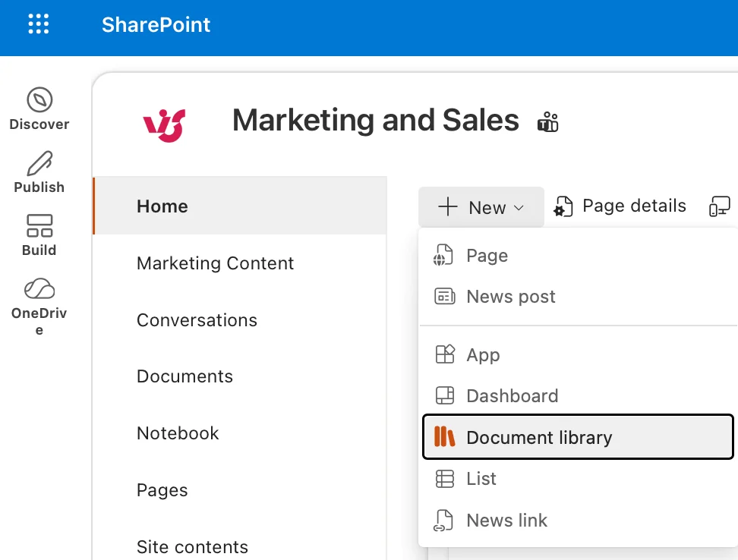Choose List from the New menu
The width and height of the screenshot is (738, 560).
(578, 479)
